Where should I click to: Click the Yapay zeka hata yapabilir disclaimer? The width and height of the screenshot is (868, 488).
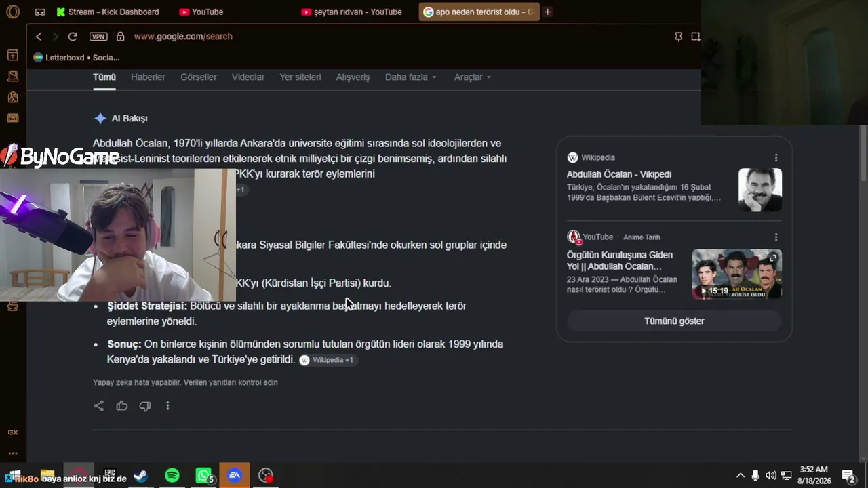point(185,382)
